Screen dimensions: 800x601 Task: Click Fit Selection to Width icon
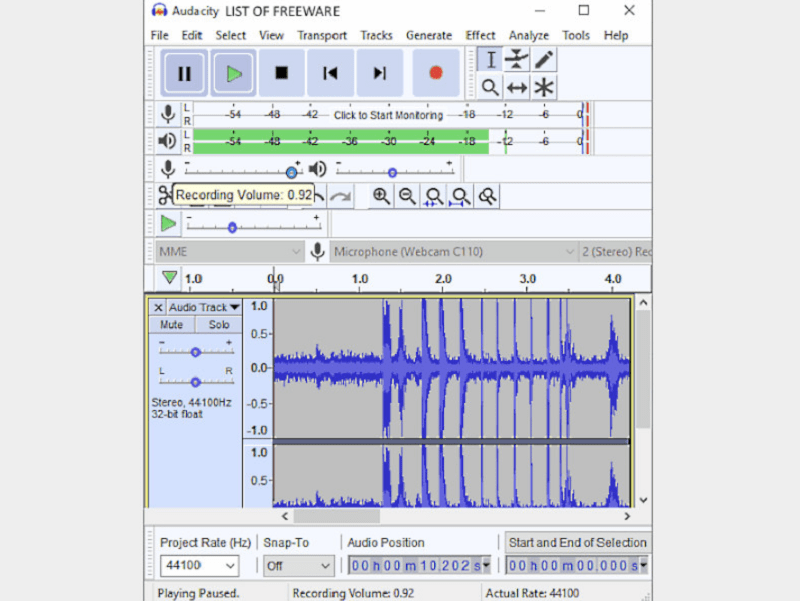pyautogui.click(x=434, y=196)
